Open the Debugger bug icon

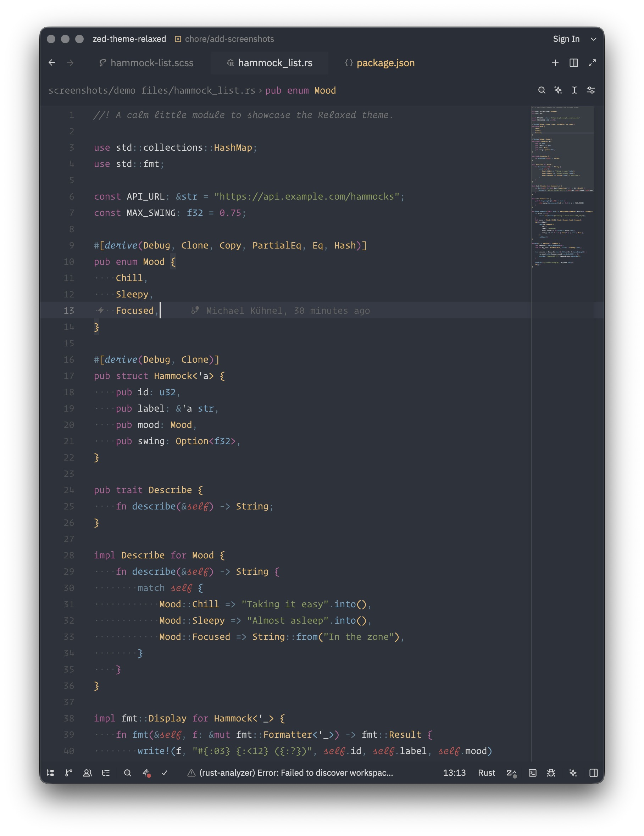(x=551, y=773)
